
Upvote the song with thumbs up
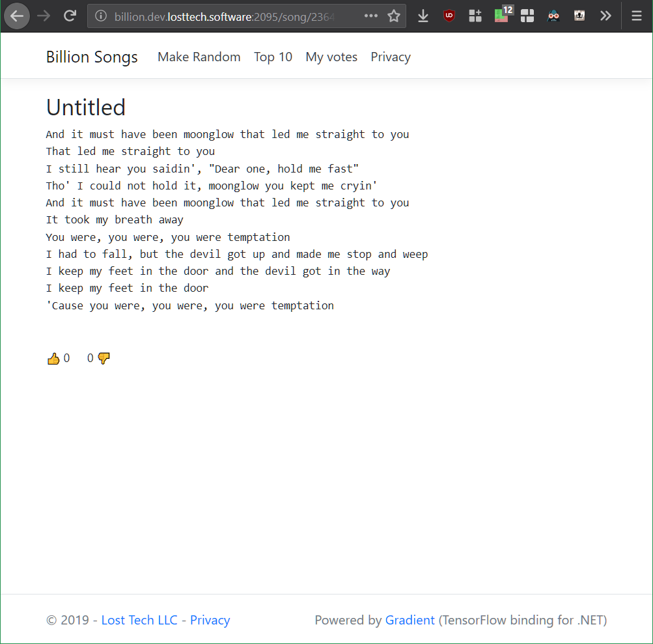pyautogui.click(x=53, y=359)
